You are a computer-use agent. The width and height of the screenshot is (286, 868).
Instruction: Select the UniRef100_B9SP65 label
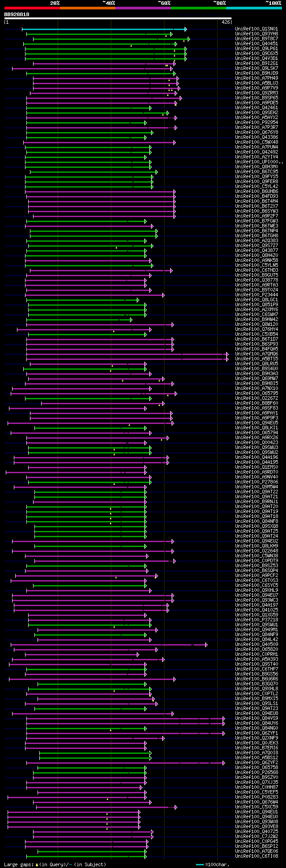[x=257, y=98]
